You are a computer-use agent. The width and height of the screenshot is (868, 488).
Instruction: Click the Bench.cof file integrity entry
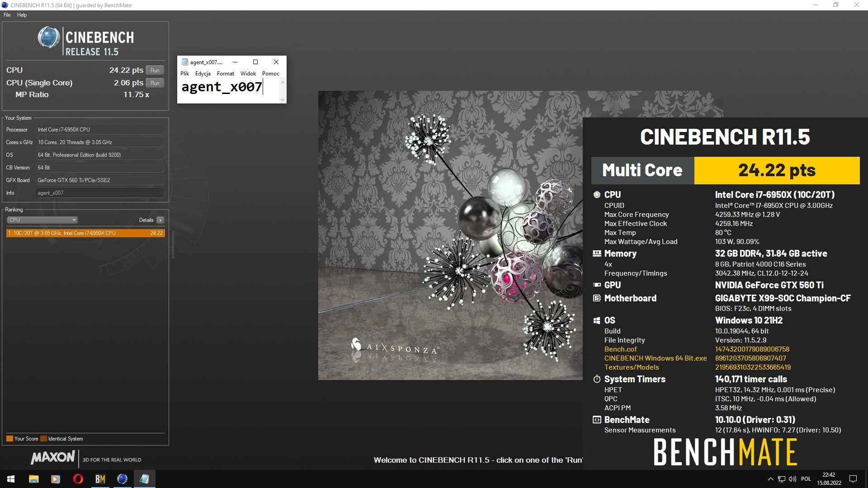620,349
